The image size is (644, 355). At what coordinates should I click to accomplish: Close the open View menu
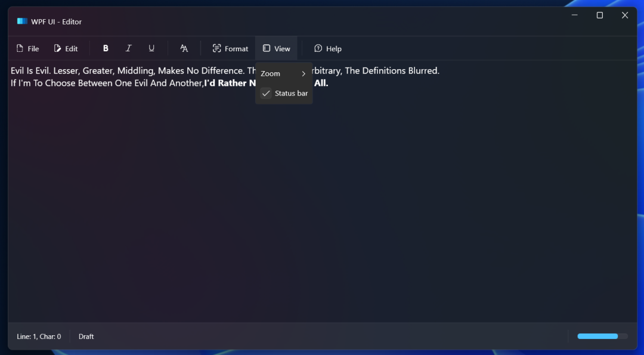click(x=276, y=48)
